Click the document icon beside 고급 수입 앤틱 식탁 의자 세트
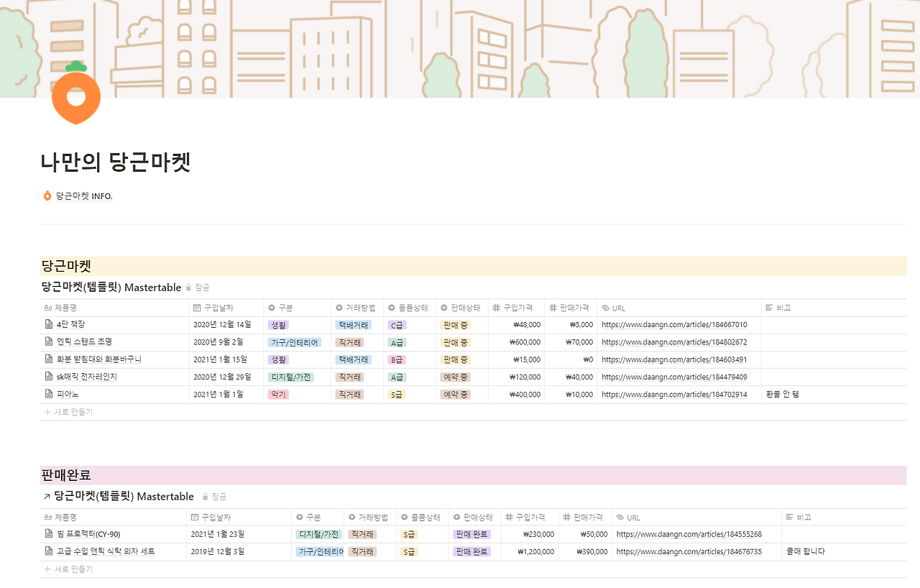 click(x=49, y=551)
